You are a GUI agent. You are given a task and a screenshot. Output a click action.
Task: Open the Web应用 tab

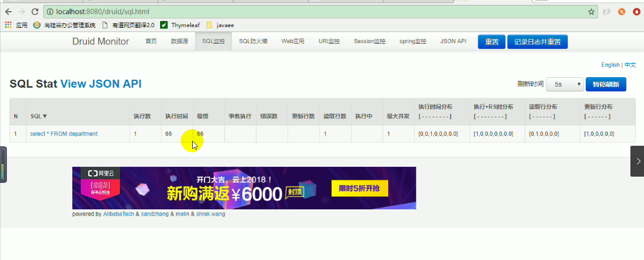(293, 41)
